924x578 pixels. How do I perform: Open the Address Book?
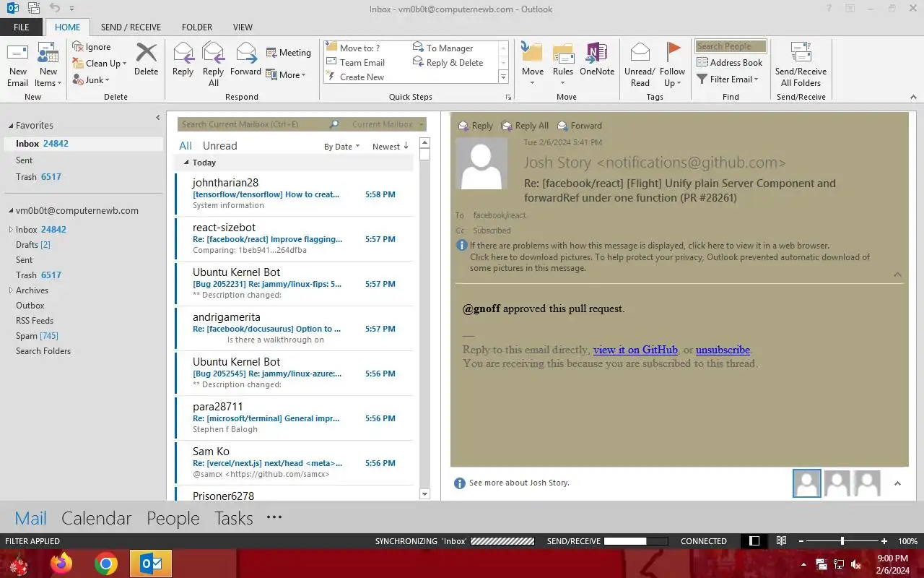(729, 63)
